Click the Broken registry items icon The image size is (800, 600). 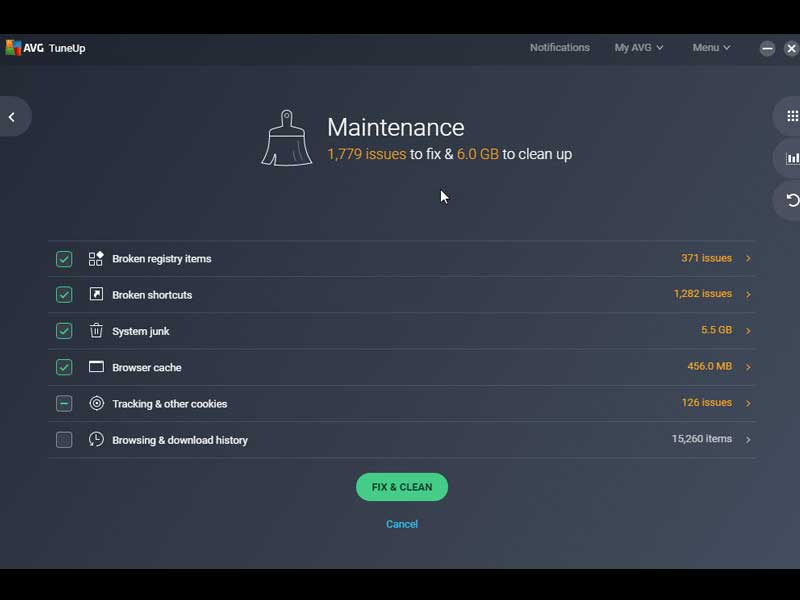point(96,259)
